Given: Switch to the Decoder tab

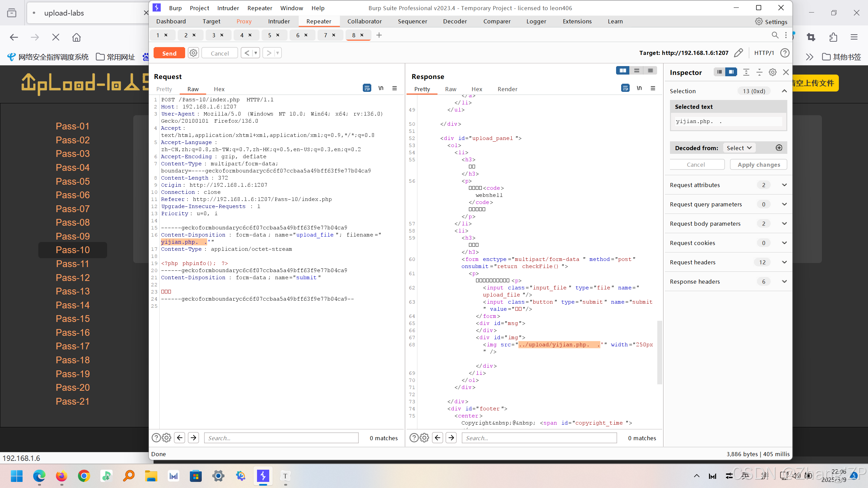Looking at the screenshot, I should coord(455,21).
